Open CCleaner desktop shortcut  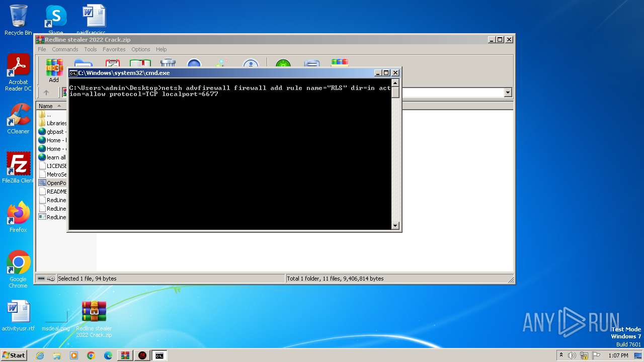18,119
